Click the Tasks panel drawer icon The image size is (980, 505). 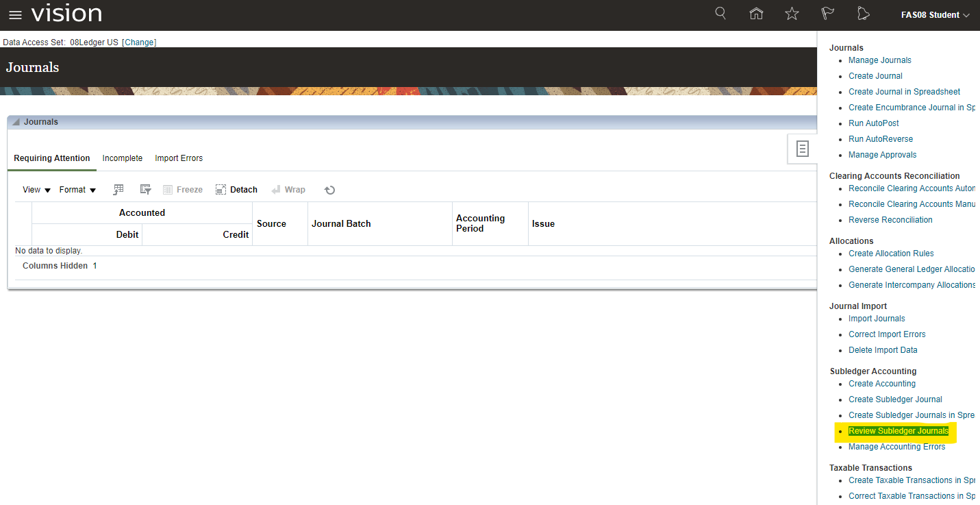click(803, 149)
